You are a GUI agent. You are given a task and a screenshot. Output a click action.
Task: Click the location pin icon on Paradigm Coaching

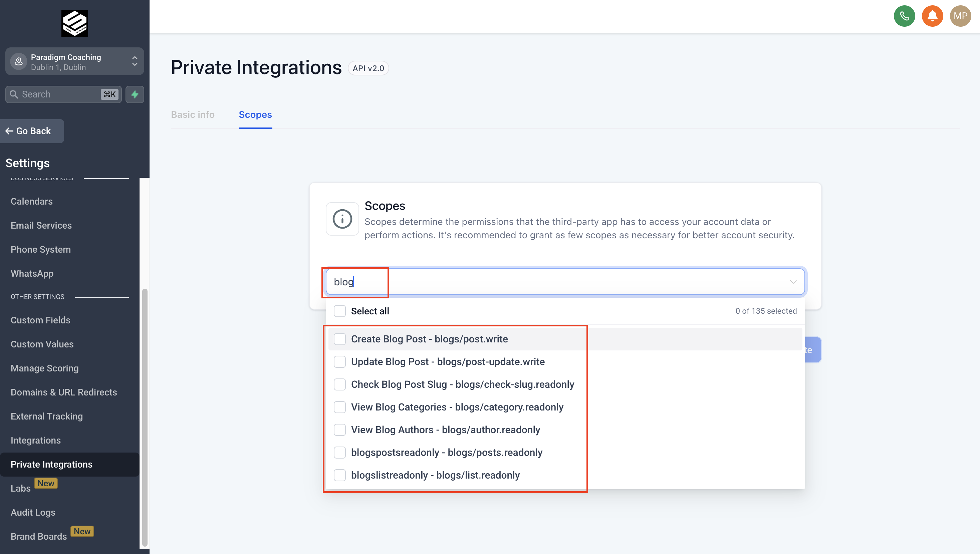(x=18, y=61)
